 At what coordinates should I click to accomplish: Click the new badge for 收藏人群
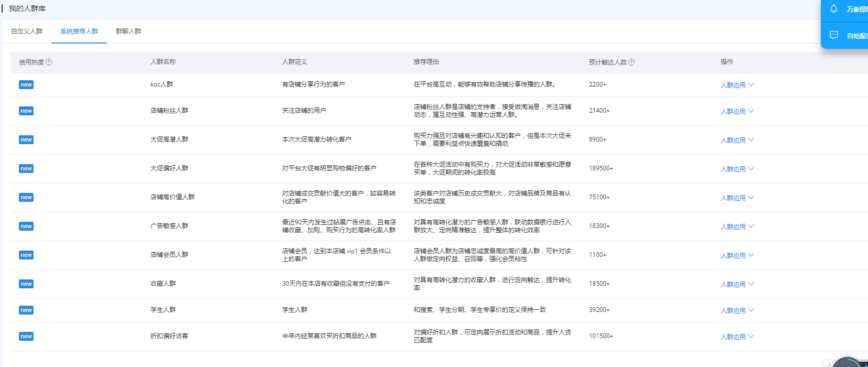(x=26, y=284)
